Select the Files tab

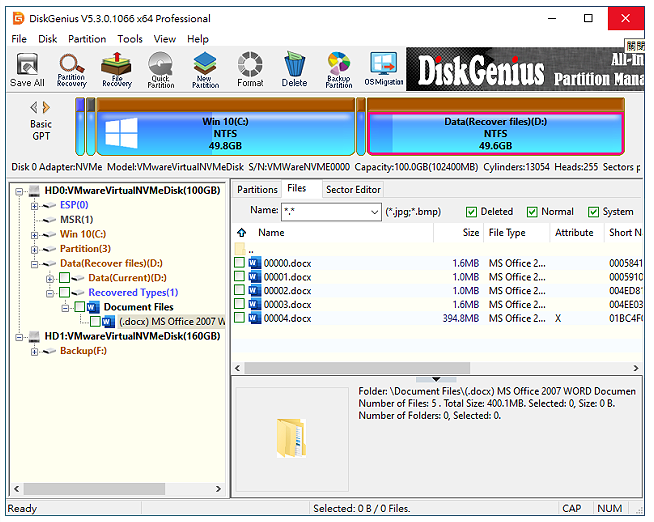click(x=297, y=188)
